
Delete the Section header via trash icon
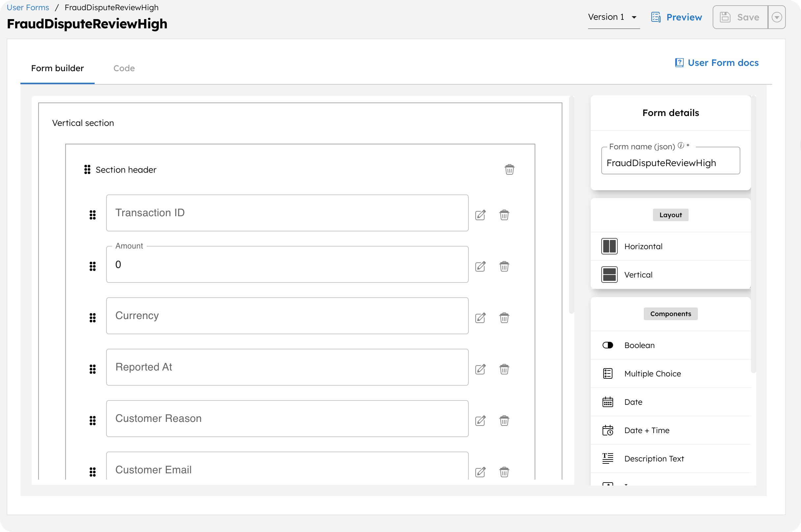(x=509, y=169)
